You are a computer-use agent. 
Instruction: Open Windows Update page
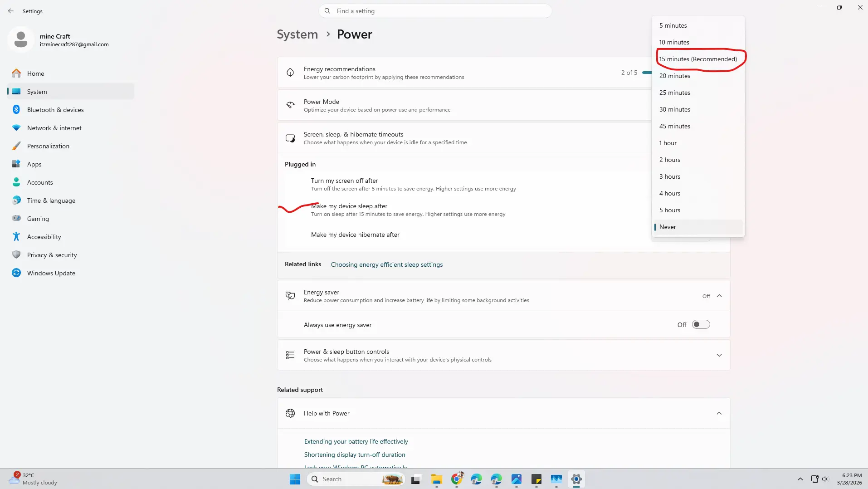[51, 273]
